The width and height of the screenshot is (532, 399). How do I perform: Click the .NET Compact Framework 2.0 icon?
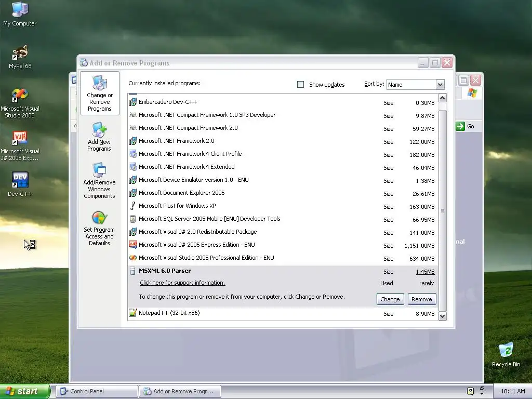point(132,128)
